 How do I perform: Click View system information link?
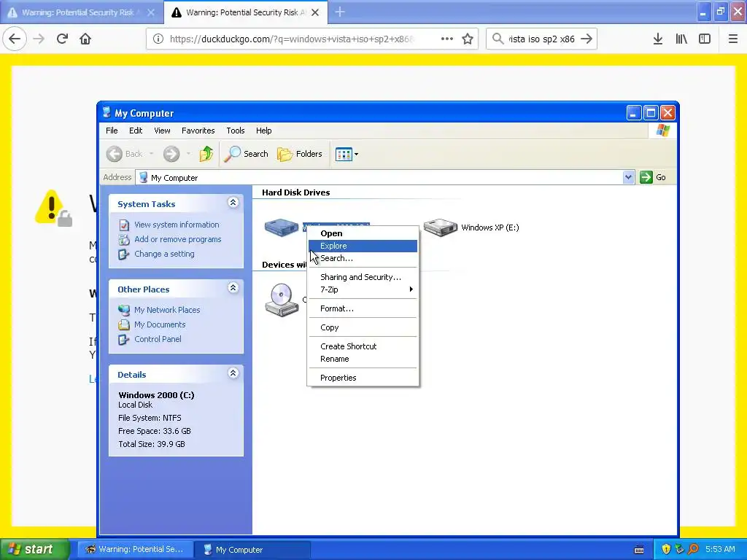[x=177, y=225]
